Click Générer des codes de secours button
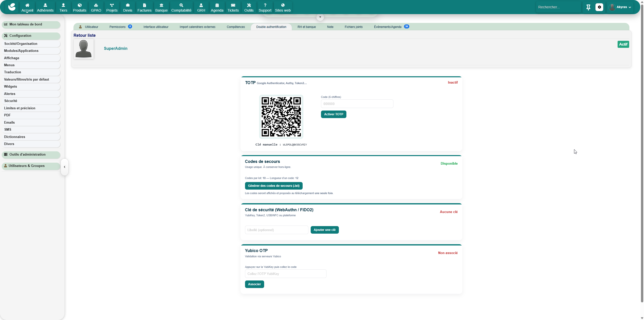This screenshot has height=320, width=644. click(273, 186)
